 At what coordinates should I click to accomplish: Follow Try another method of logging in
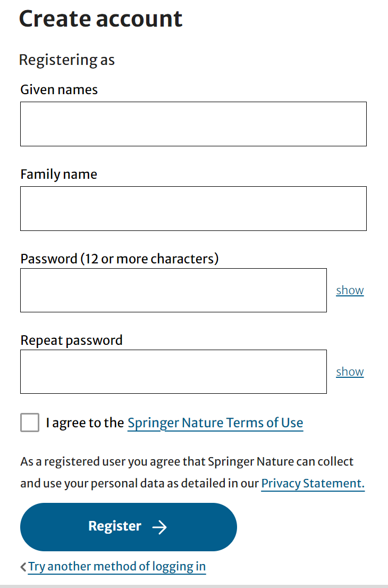(117, 566)
